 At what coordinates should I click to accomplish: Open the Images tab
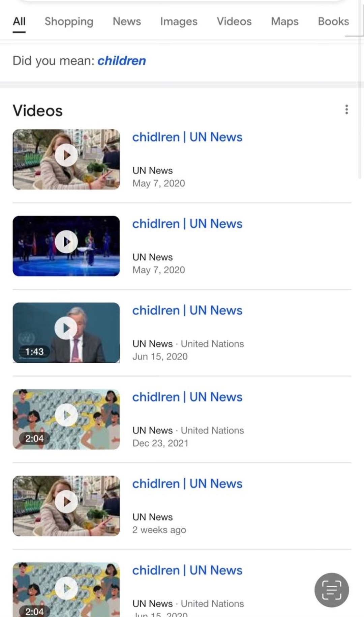(x=179, y=21)
